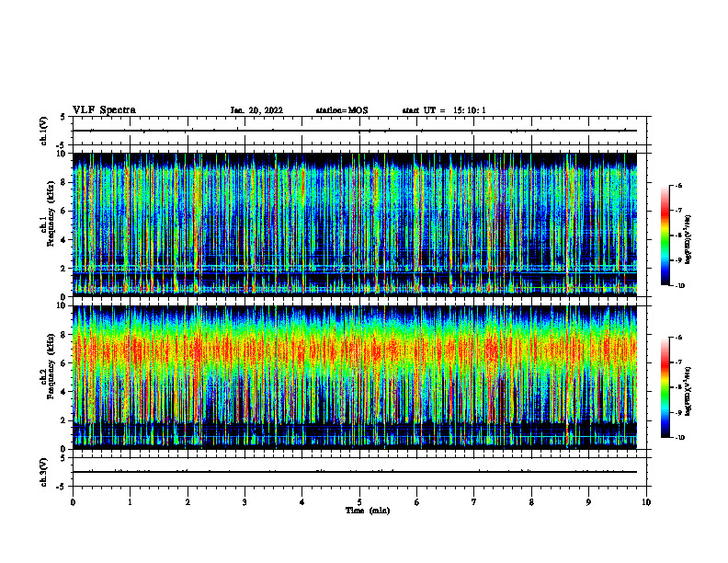This screenshot has height=563, width=728.
Task: Click the ch.1 spectrogram color scale bar
Action: click(665, 236)
